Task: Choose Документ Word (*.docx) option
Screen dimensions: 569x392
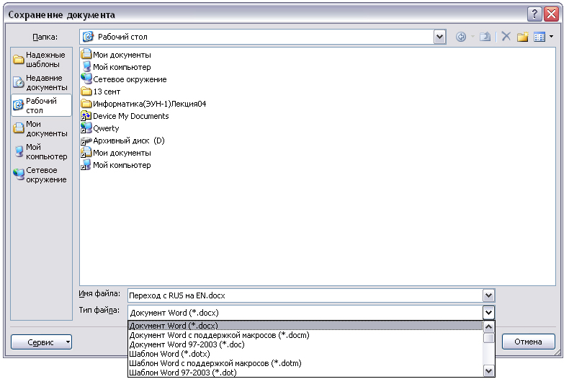Action: coord(305,326)
